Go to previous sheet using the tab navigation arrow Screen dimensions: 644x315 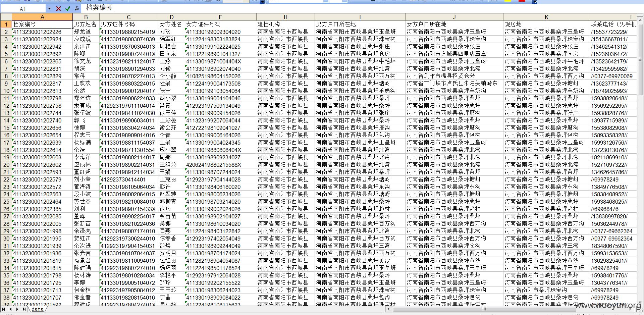click(10, 309)
